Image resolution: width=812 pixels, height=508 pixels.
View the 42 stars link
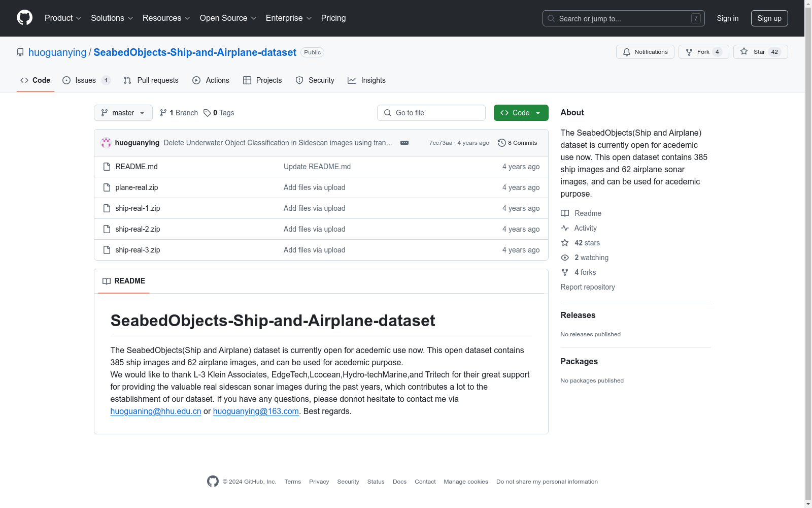coord(581,243)
